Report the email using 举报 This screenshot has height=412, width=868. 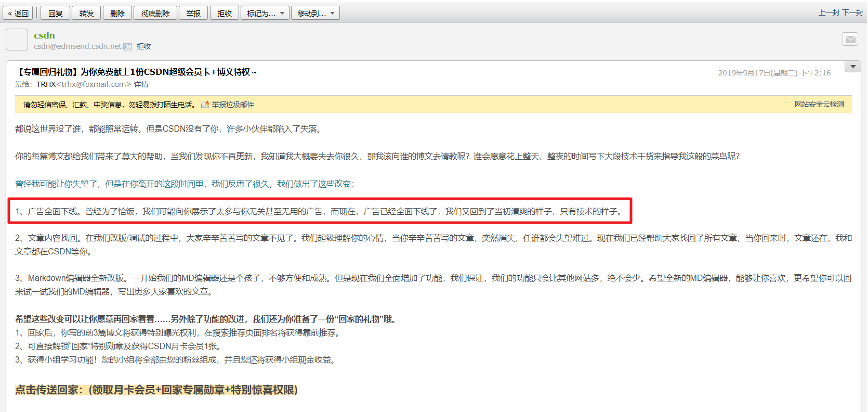pos(193,13)
